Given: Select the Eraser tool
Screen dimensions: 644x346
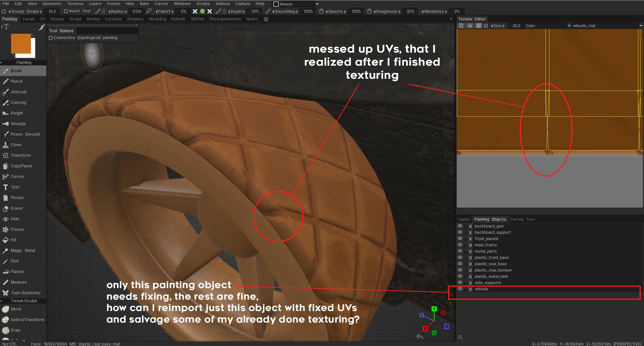Looking at the screenshot, I should click(17, 208).
